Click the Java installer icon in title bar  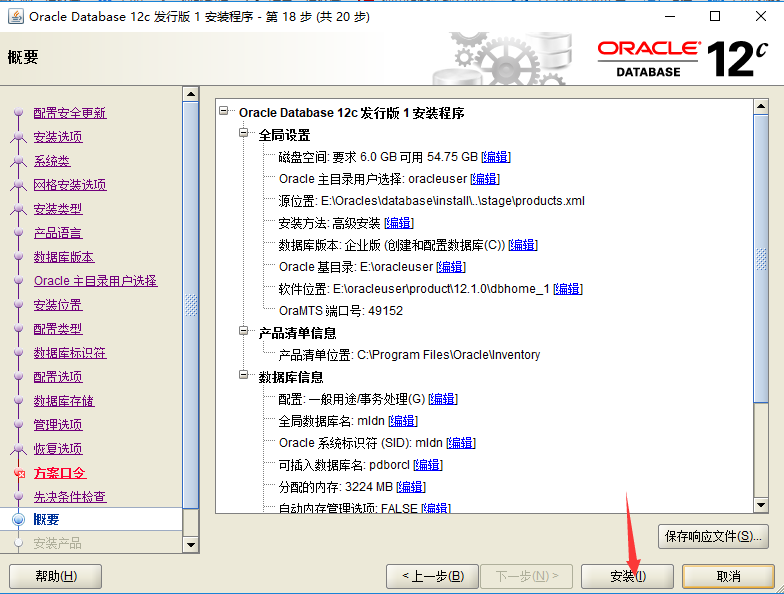[x=16, y=16]
